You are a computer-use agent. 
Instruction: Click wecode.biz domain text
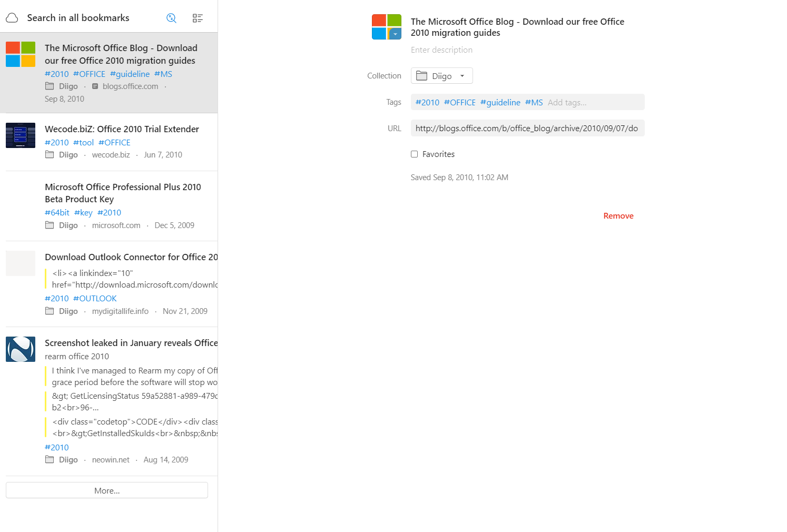[x=111, y=155]
